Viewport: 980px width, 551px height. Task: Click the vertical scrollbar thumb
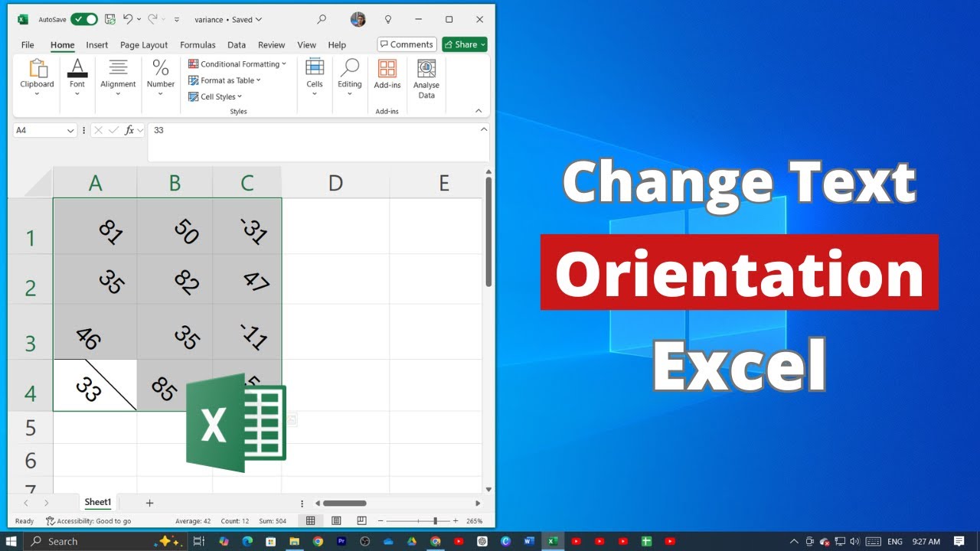[488, 231]
